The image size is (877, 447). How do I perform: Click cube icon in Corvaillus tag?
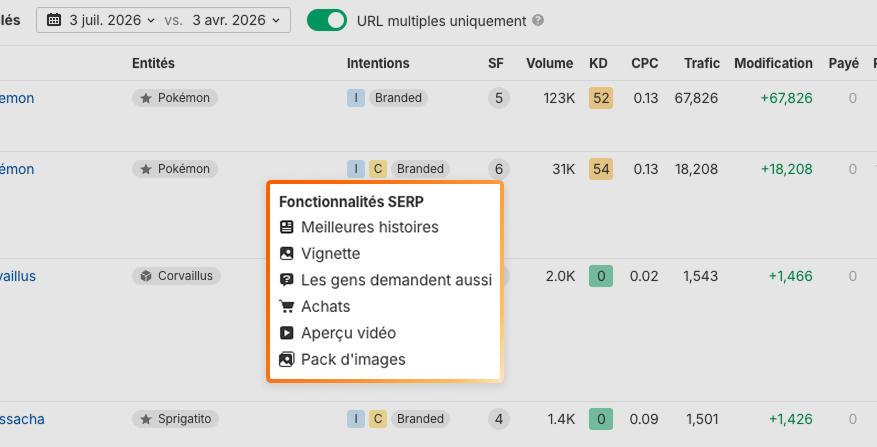click(146, 276)
